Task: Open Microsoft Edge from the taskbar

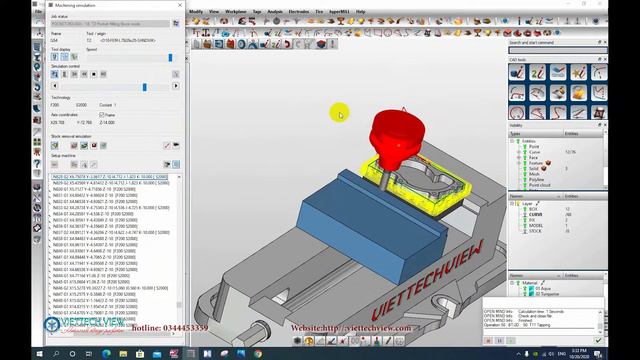Action: pos(107,353)
